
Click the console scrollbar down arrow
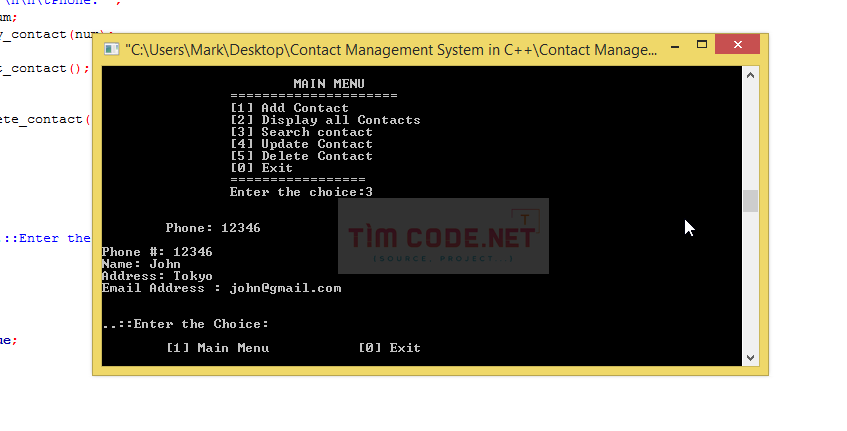tap(750, 358)
